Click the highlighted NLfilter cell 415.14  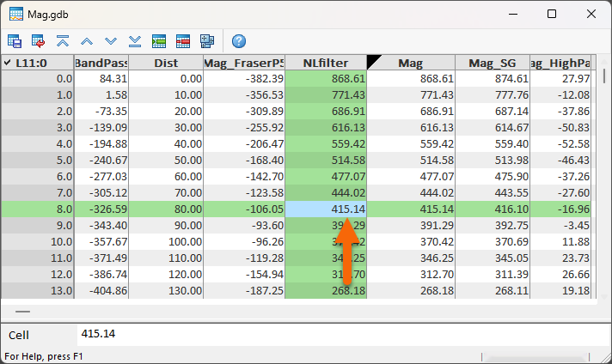tap(326, 209)
